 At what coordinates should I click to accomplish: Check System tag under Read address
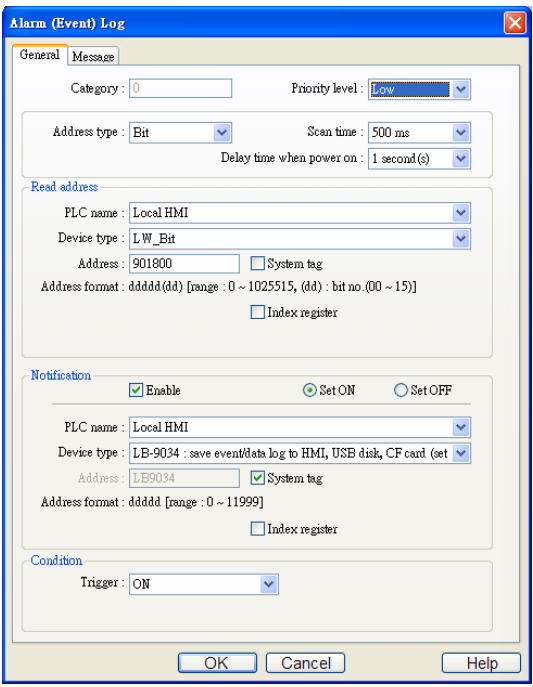[x=258, y=263]
